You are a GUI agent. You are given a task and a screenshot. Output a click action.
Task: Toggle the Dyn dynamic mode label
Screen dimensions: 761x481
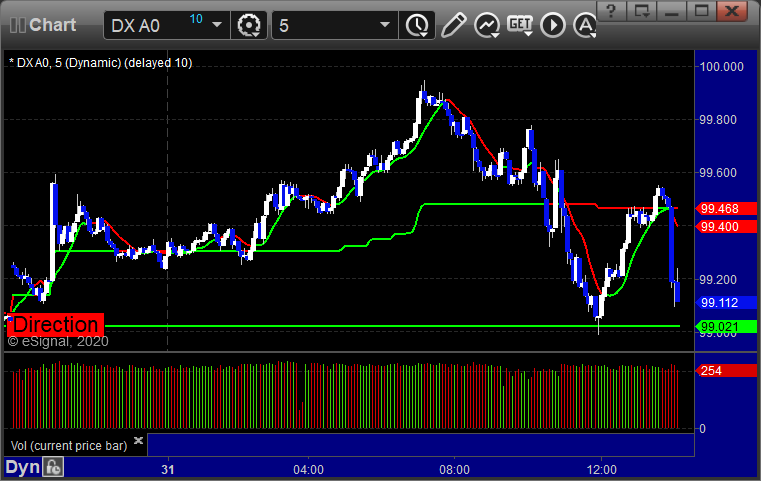(x=22, y=467)
